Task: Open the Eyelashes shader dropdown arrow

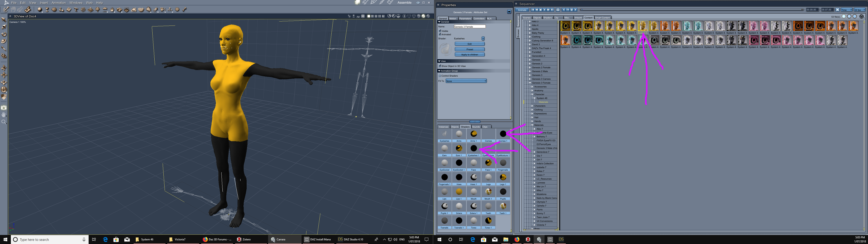Action: point(483,38)
